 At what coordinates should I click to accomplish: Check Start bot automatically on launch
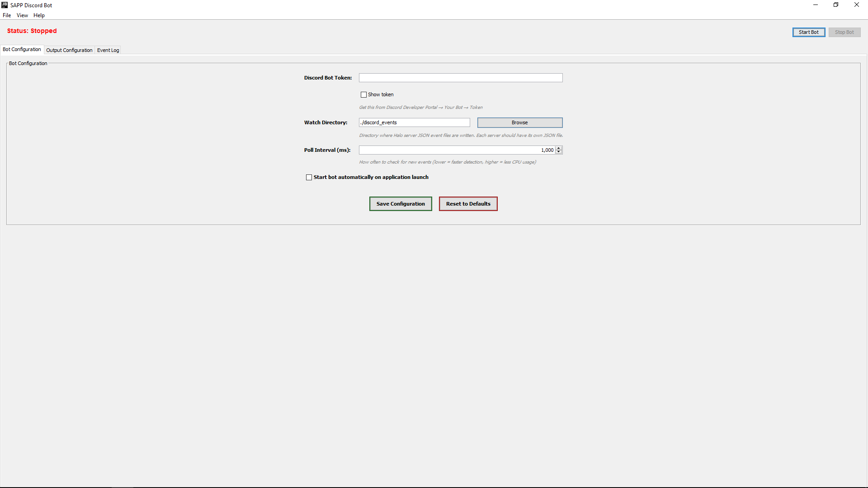click(x=309, y=178)
